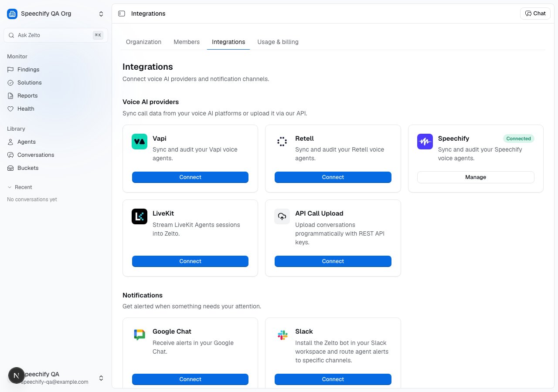The height and width of the screenshot is (392, 558).
Task: Switch to the Members tab
Action: [187, 42]
